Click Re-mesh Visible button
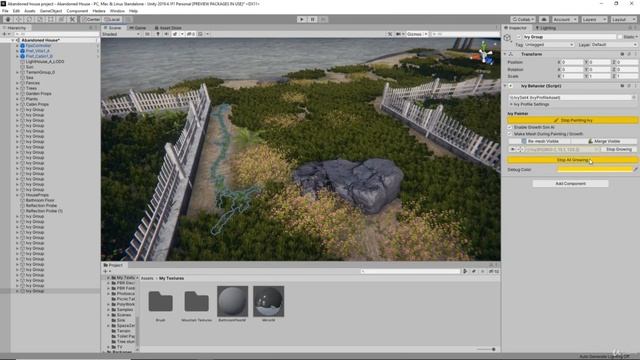The height and width of the screenshot is (360, 640). 539,141
